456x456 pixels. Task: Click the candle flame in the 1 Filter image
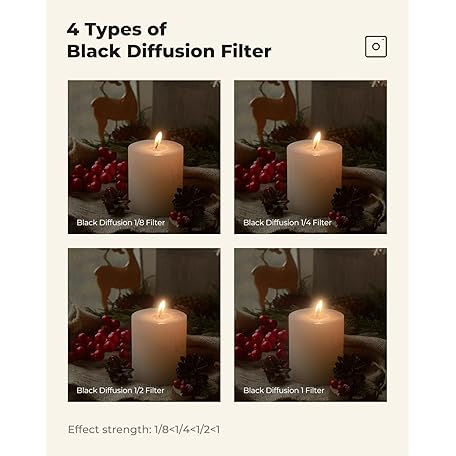click(x=319, y=308)
